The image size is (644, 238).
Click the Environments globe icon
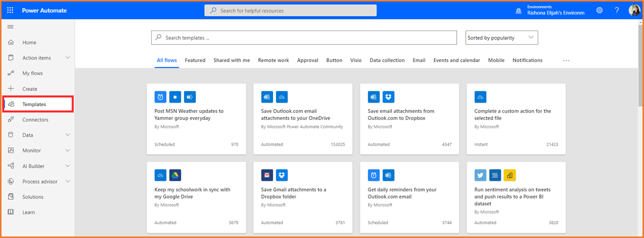tap(519, 11)
